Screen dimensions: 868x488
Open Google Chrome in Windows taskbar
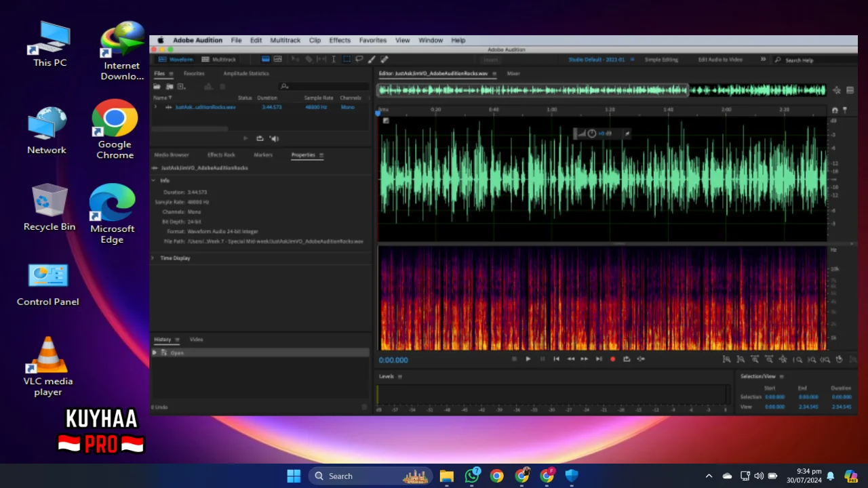[497, 476]
